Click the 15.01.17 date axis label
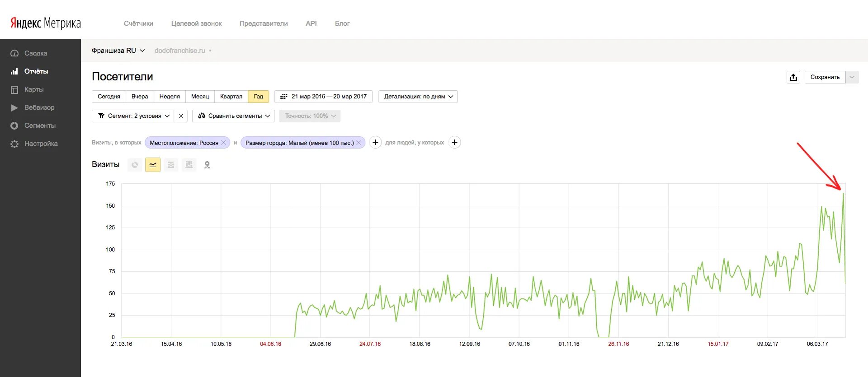Screen dimensions: 868x377 tap(718, 344)
